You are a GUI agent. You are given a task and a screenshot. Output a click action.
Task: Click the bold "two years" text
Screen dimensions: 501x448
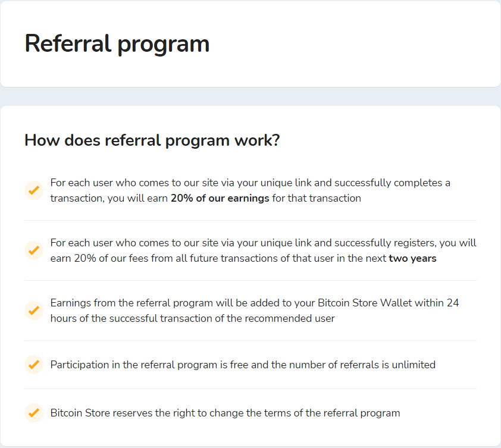412,259
